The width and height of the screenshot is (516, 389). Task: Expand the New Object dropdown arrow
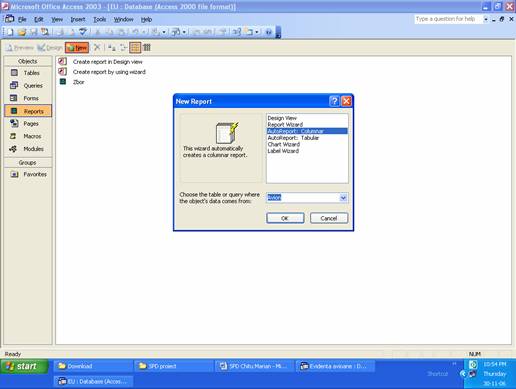click(257, 32)
